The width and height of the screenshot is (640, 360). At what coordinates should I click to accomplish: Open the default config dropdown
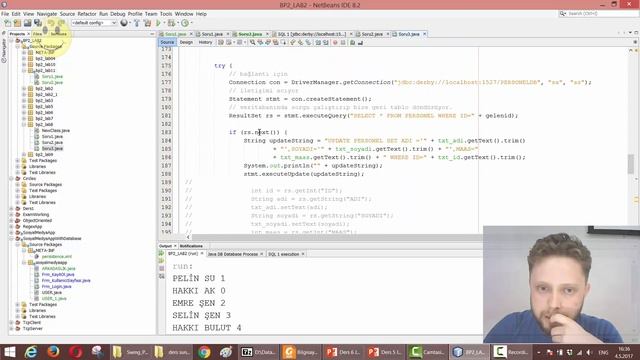tap(94, 23)
